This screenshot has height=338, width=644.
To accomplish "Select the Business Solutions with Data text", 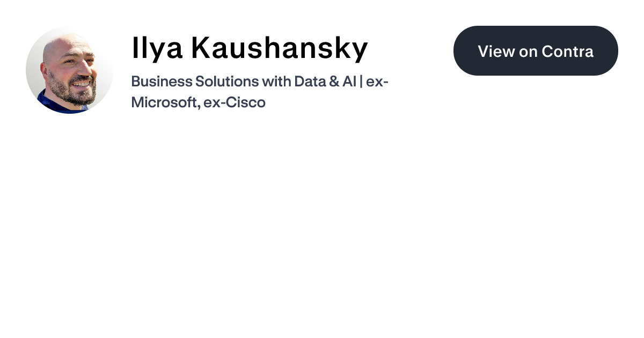I will [215, 81].
